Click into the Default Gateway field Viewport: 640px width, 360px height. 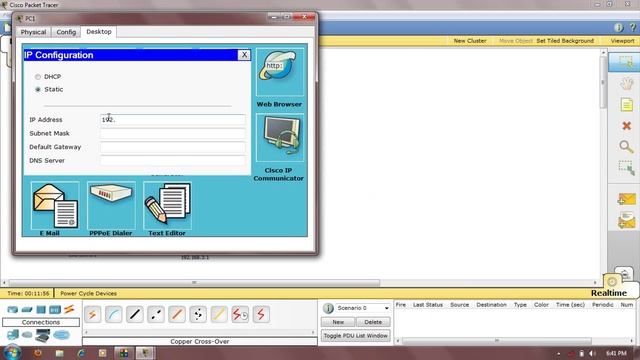pos(173,147)
